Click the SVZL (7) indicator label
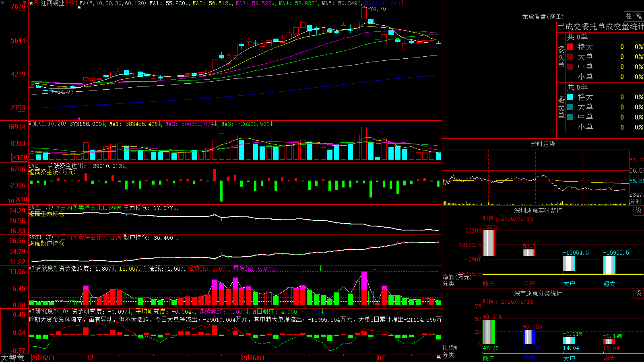 coord(41,208)
